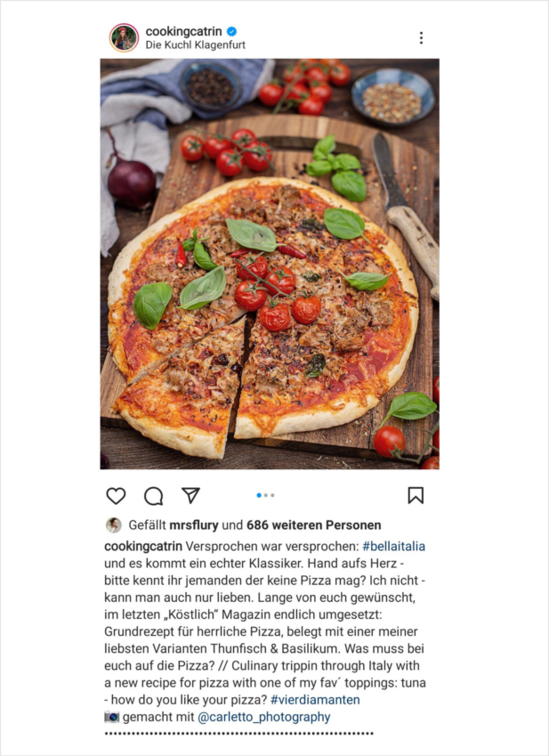
Task: Like the post with the heart icon
Action: coord(116,496)
